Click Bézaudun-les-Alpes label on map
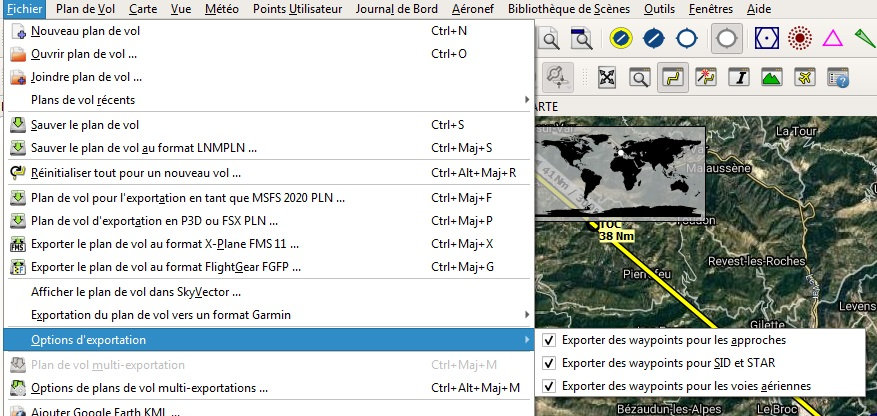 click(668, 408)
